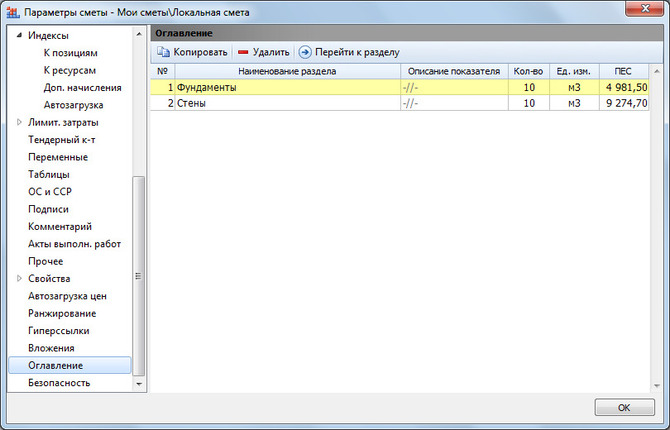
Task: Click the Кол-во column header
Action: tap(528, 71)
